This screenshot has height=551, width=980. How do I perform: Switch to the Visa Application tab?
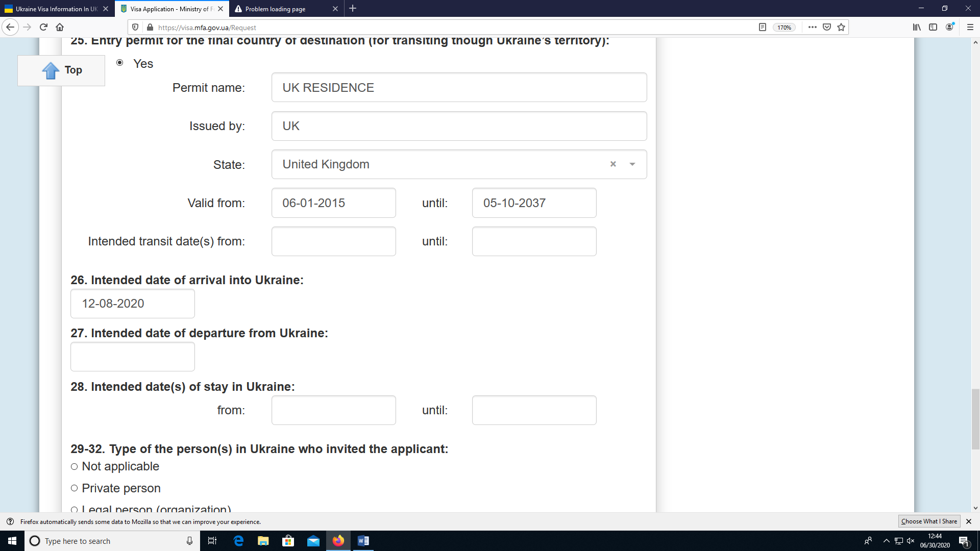pos(168,9)
